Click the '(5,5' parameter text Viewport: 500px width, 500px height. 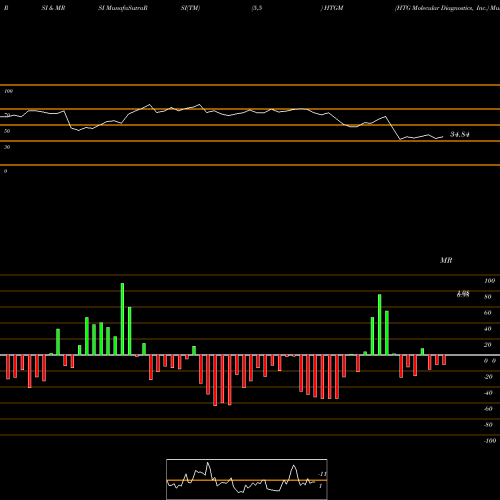(x=257, y=8)
